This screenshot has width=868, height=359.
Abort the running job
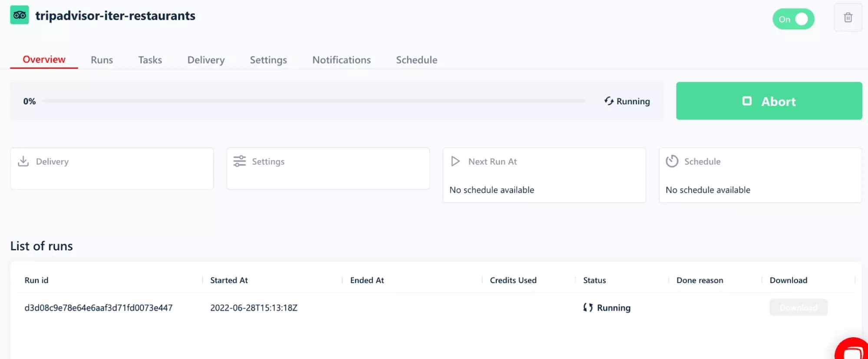point(769,101)
